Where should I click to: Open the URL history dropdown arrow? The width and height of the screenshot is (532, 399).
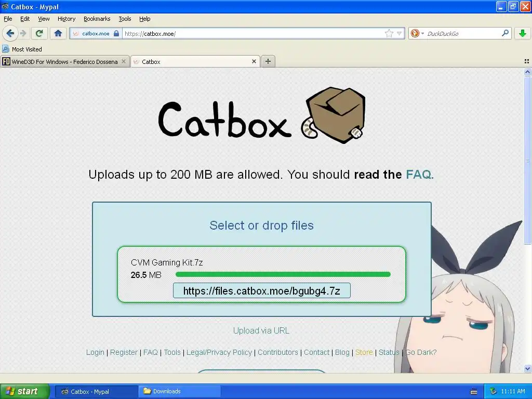(400, 33)
